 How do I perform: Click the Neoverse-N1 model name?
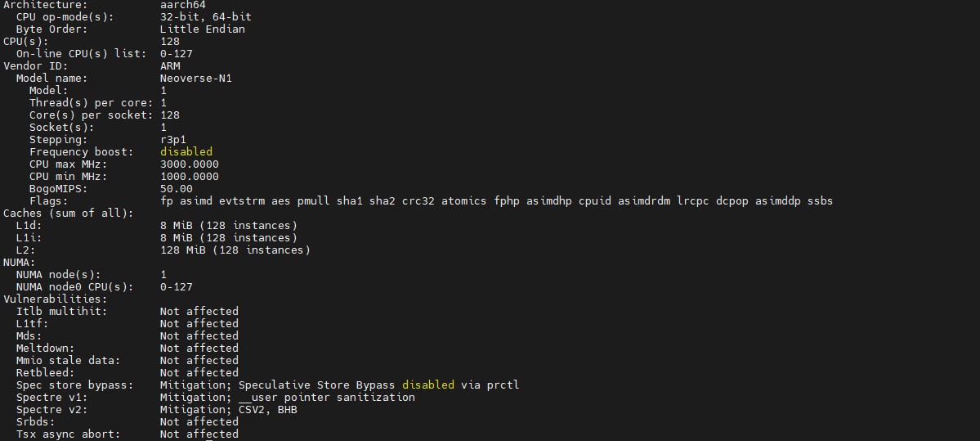(195, 79)
